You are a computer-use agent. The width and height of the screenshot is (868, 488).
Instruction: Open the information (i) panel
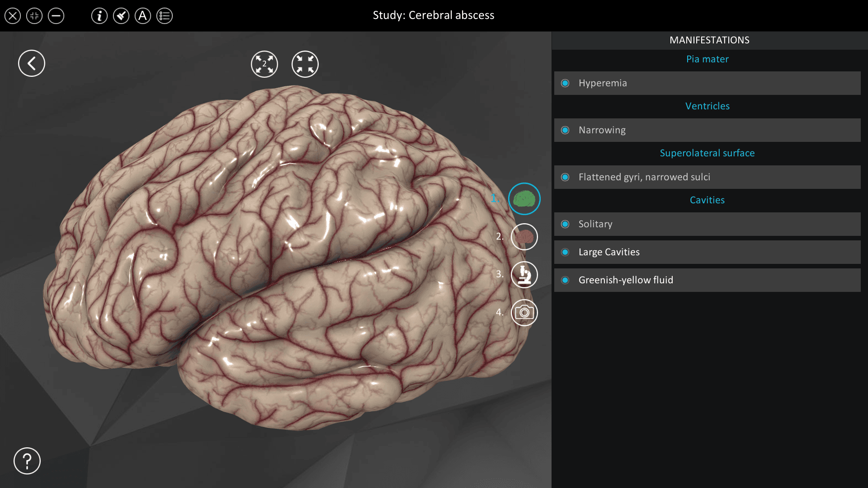pyautogui.click(x=99, y=16)
